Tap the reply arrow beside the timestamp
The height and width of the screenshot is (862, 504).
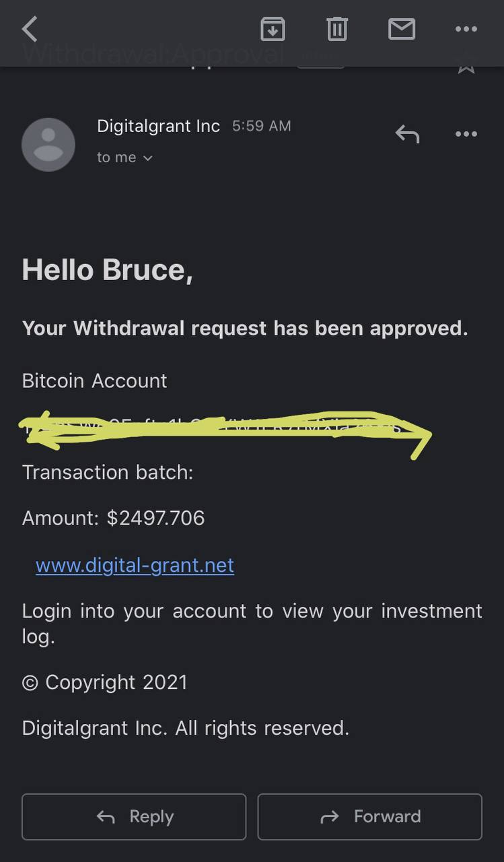[407, 134]
